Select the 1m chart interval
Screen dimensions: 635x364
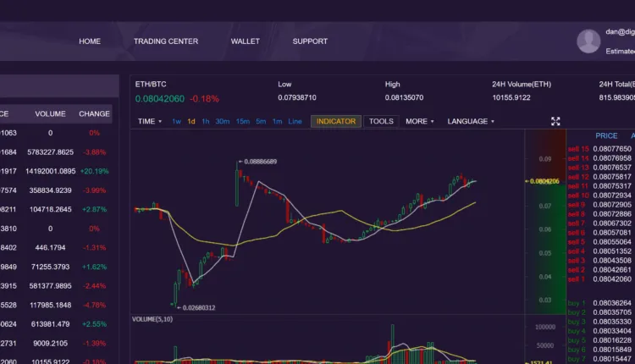point(277,121)
